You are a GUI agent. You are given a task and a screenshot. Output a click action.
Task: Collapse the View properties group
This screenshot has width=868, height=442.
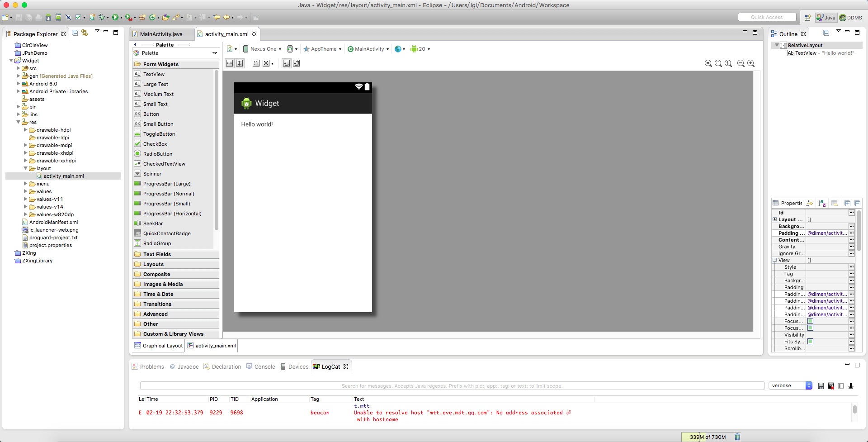click(x=774, y=260)
